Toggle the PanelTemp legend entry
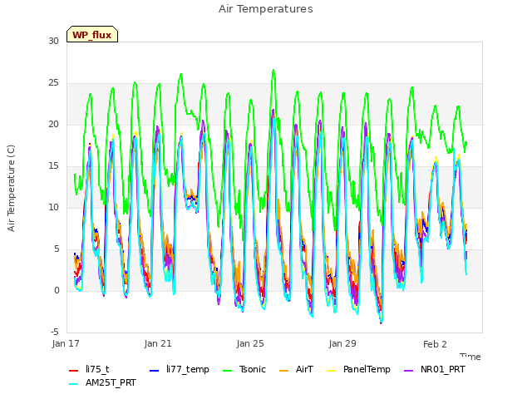 click(x=358, y=369)
